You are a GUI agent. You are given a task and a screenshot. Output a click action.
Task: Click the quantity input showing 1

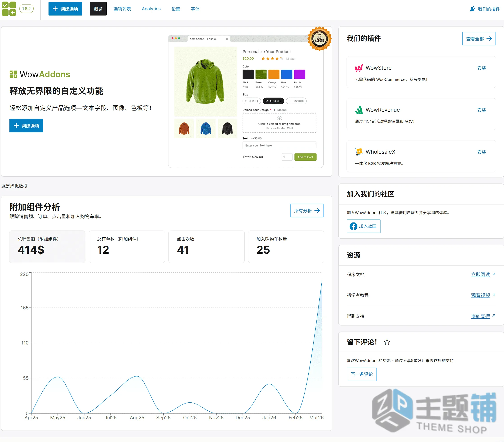pos(287,157)
